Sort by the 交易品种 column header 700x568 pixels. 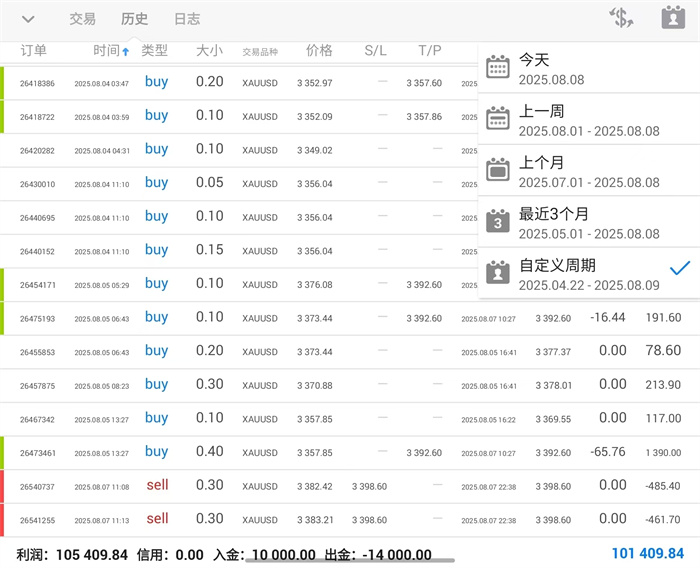tap(260, 52)
